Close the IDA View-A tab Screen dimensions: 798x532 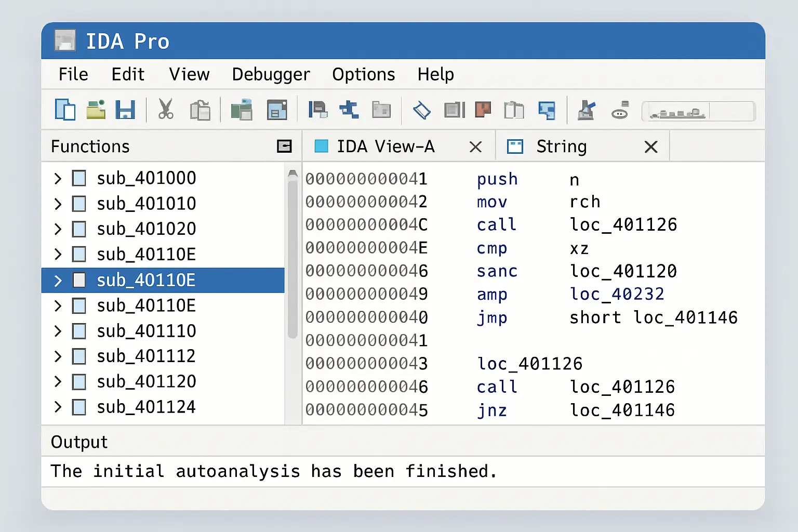[475, 148]
